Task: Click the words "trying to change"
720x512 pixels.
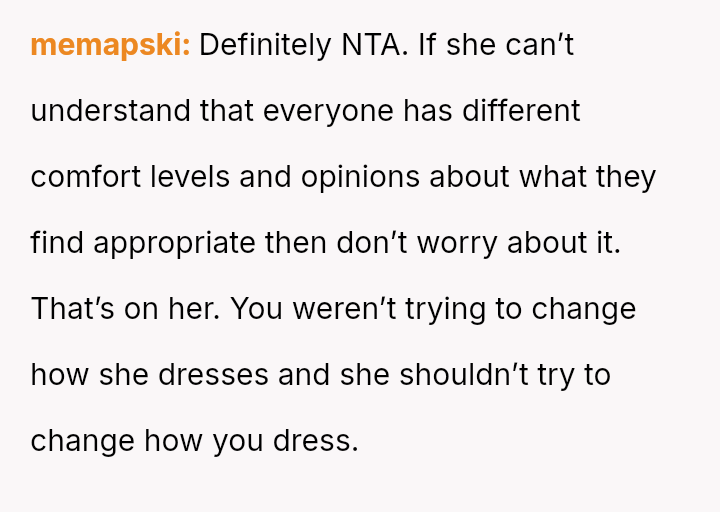Action: coord(517,309)
